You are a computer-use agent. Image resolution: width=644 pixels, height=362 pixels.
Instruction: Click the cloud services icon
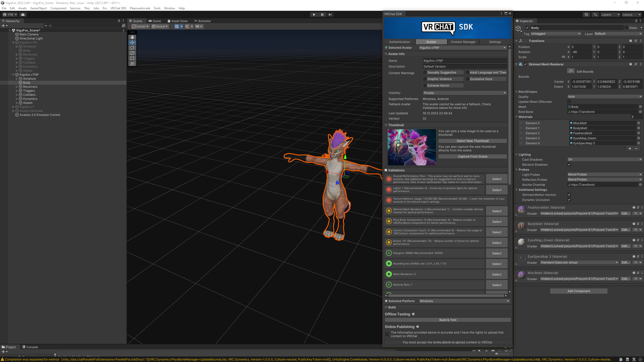23,15
